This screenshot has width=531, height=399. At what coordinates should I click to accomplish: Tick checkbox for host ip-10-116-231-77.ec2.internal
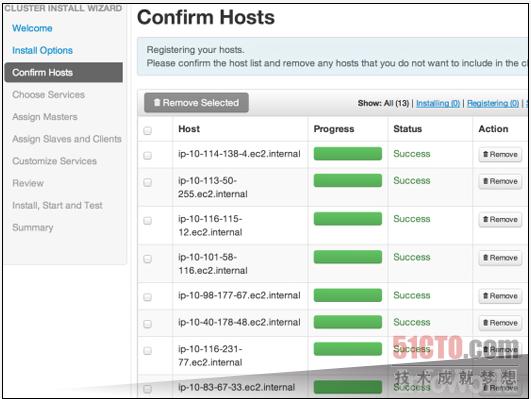click(x=147, y=351)
